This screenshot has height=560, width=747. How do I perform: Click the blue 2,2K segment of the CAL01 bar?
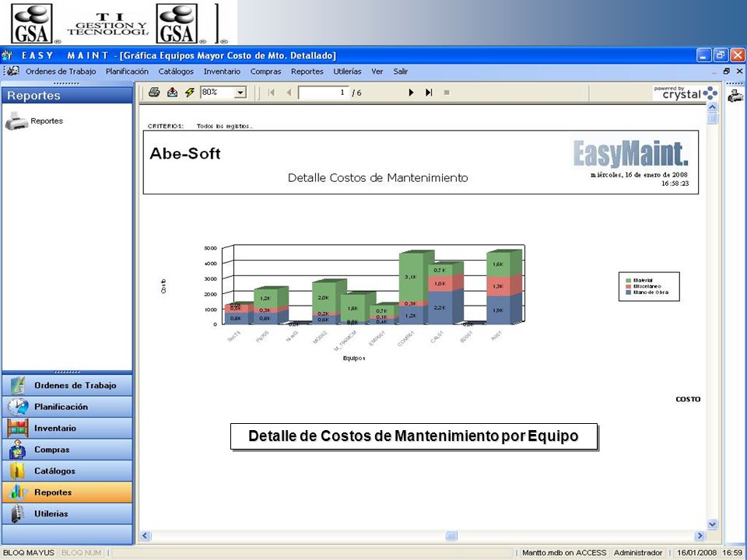click(440, 308)
